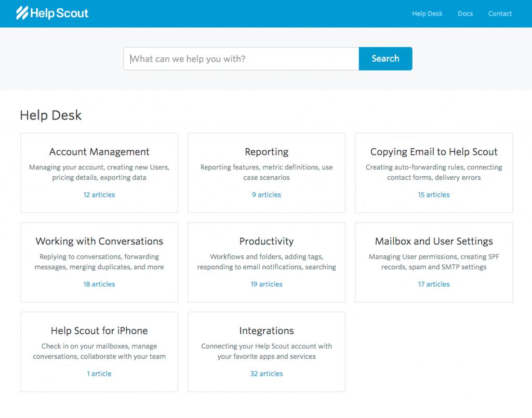532x418 pixels.
Task: Click 'Connecting your Help Scout account' description
Action: click(x=267, y=351)
